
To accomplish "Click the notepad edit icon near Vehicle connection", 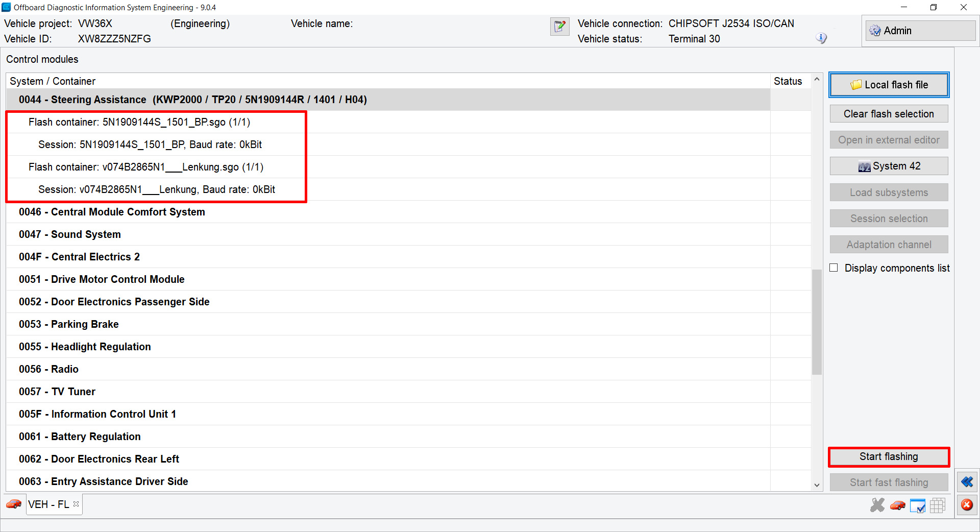I will tap(560, 26).
